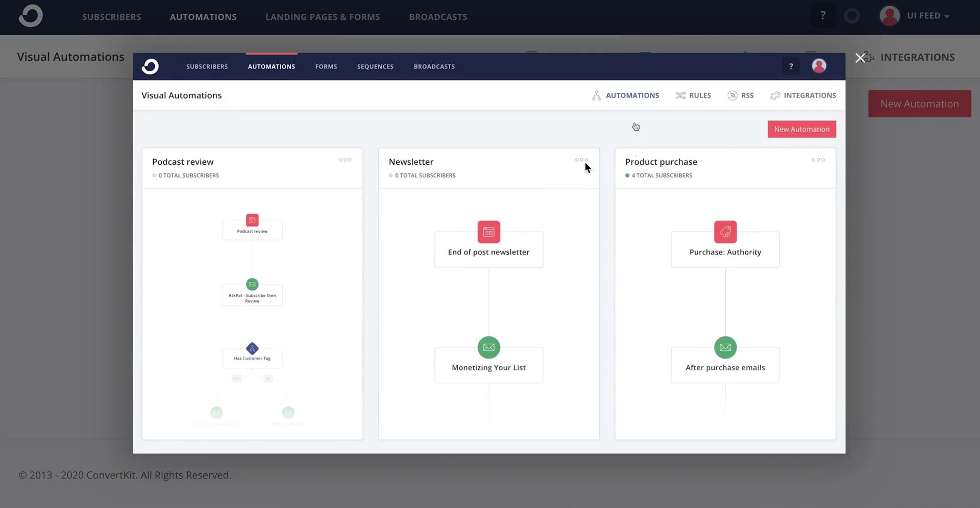The height and width of the screenshot is (508, 980).
Task: Open the Newsletter automation title
Action: 411,162
